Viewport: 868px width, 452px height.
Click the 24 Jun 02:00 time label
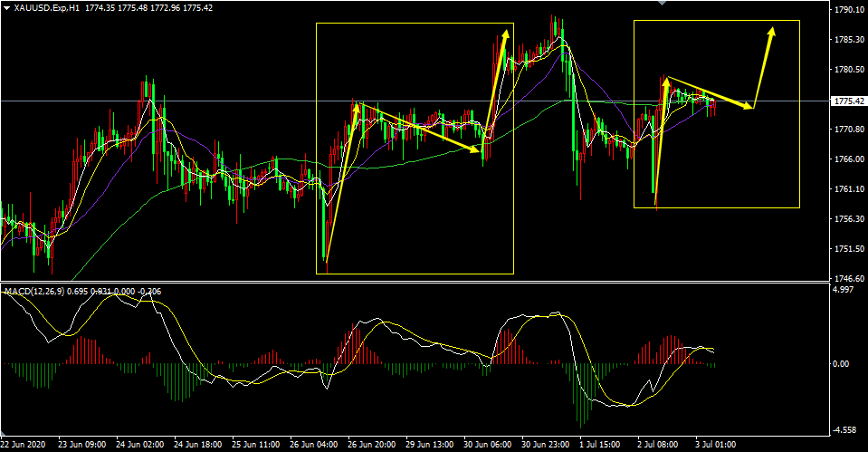tap(140, 444)
